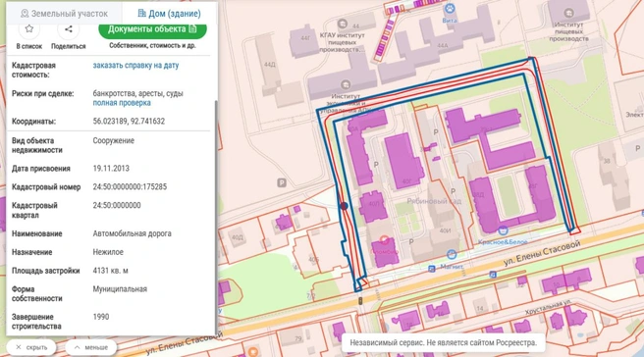The height and width of the screenshot is (357, 644).
Task: Click the Сооружение object type value
Action: point(113,141)
